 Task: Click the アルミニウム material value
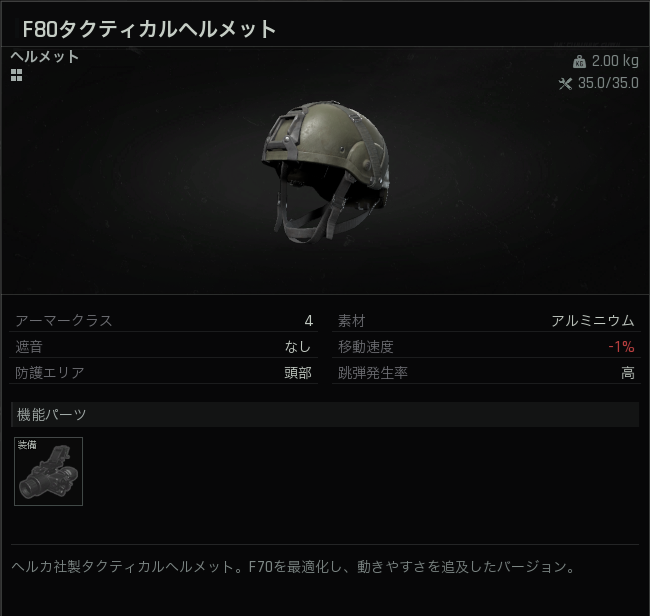coord(593,321)
